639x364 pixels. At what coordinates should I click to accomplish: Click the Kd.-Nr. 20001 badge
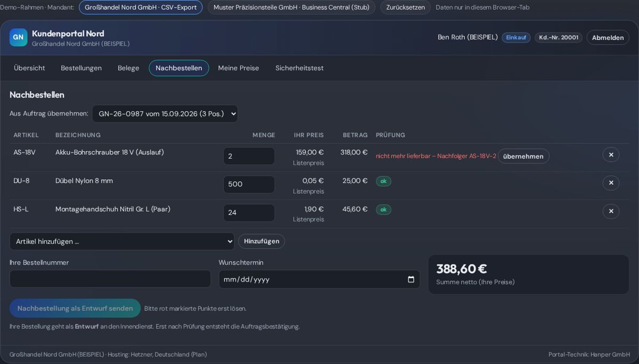coord(559,37)
